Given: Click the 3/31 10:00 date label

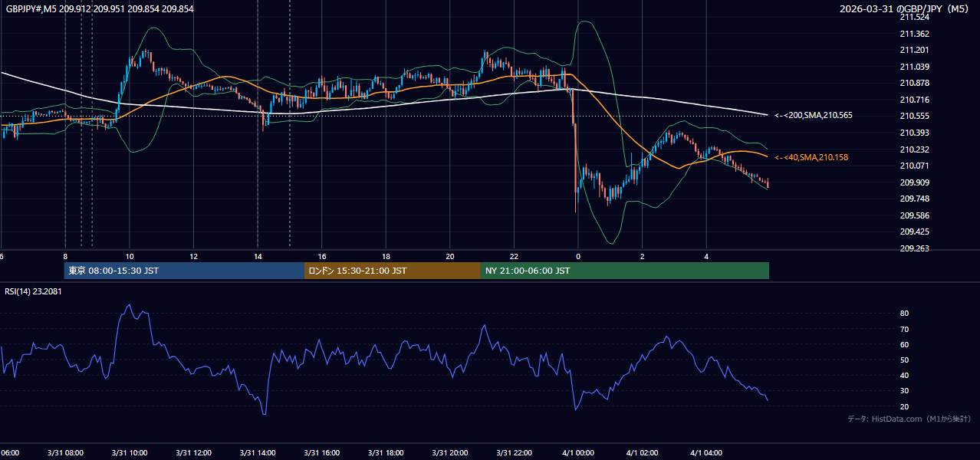Looking at the screenshot, I should click(130, 453).
